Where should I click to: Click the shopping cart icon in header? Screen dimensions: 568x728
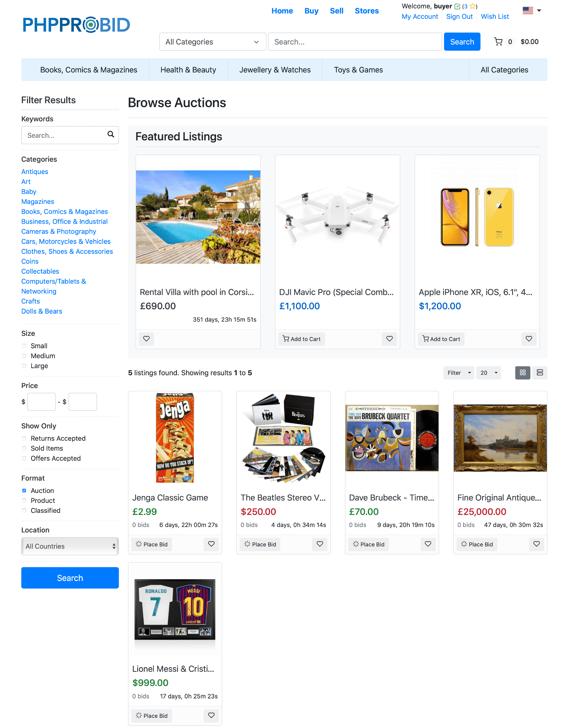tap(498, 42)
